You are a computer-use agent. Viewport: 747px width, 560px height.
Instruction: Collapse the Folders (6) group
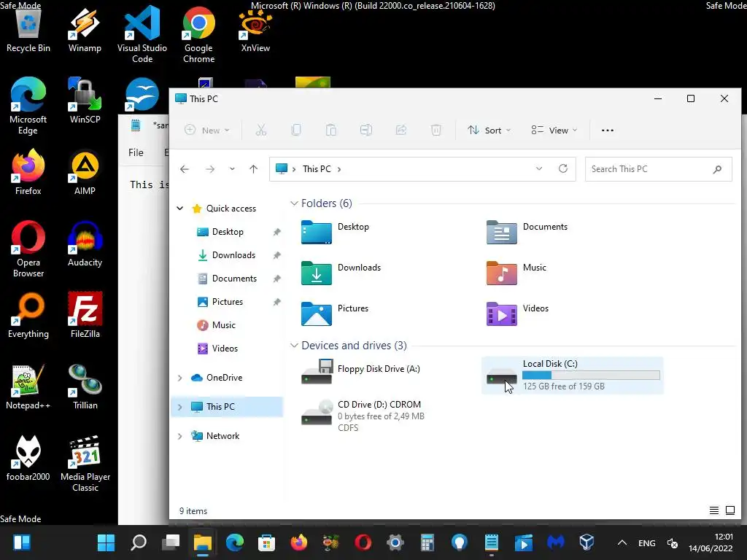(295, 203)
